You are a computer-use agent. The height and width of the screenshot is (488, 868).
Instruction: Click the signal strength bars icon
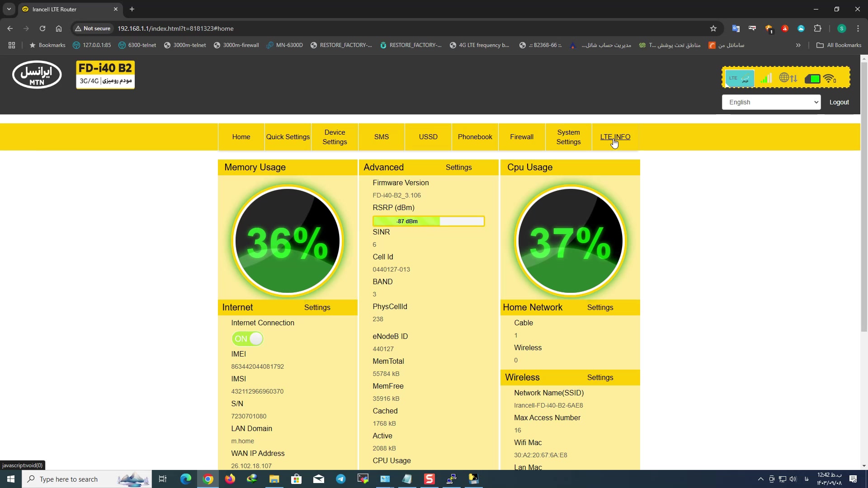pos(766,79)
